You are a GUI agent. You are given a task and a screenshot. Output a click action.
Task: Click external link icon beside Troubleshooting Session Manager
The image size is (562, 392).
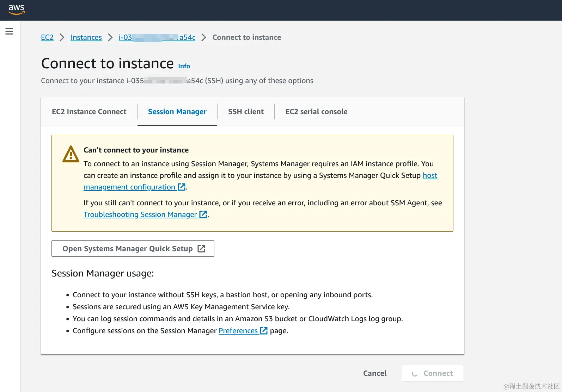203,214
